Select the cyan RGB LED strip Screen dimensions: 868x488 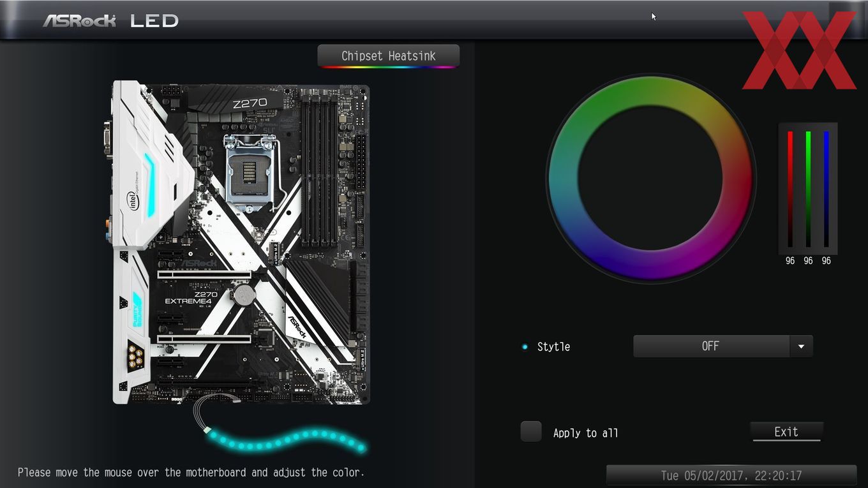click(286, 440)
